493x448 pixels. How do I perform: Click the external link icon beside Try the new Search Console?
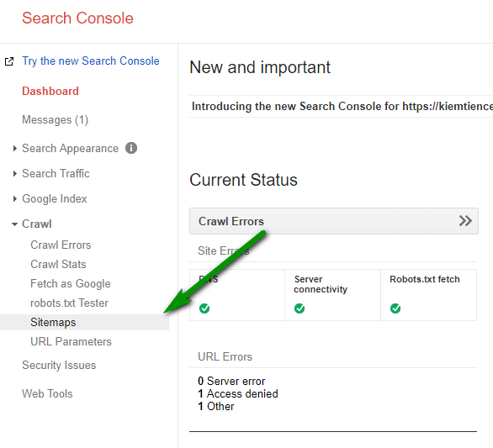[9, 61]
